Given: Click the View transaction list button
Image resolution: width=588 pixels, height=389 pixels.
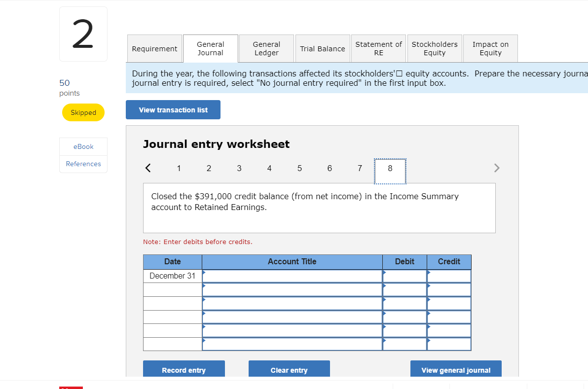Looking at the screenshot, I should (173, 109).
